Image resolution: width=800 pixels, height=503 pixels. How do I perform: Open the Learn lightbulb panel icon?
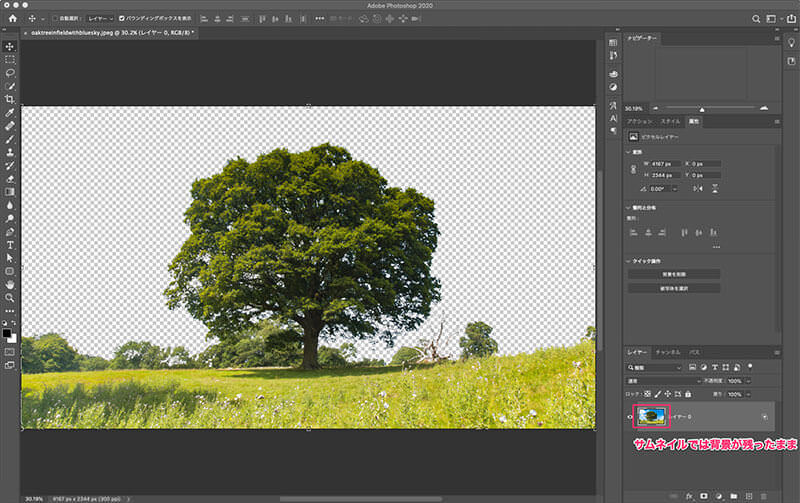(791, 43)
